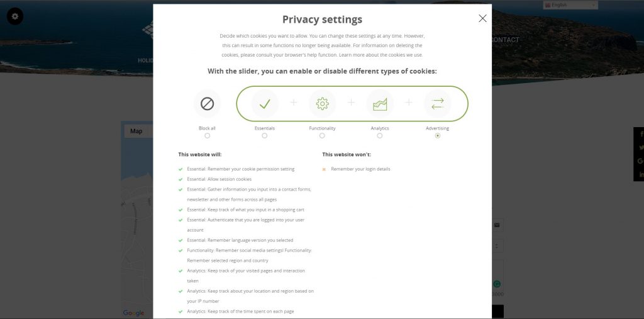Click the Block all prohibition icon
The width and height of the screenshot is (644, 319).
(207, 104)
